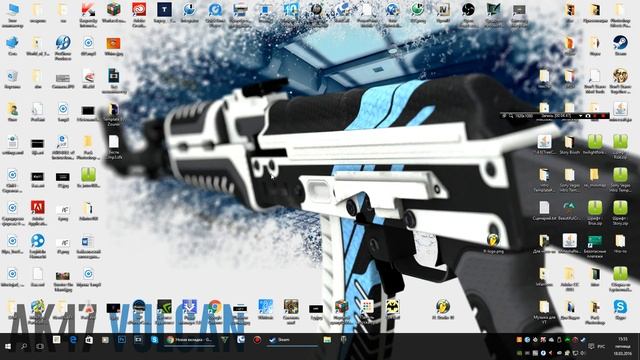Screen dimensions: 640x360
Task: Select the logo.png icon over the gun grip
Action: [493, 241]
